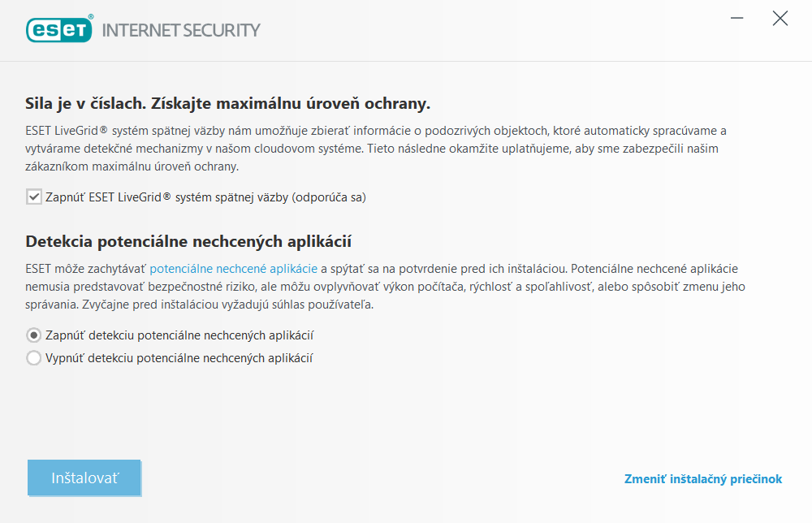This screenshot has height=523, width=812.
Task: Click the ESET logo in header
Action: pos(59,30)
